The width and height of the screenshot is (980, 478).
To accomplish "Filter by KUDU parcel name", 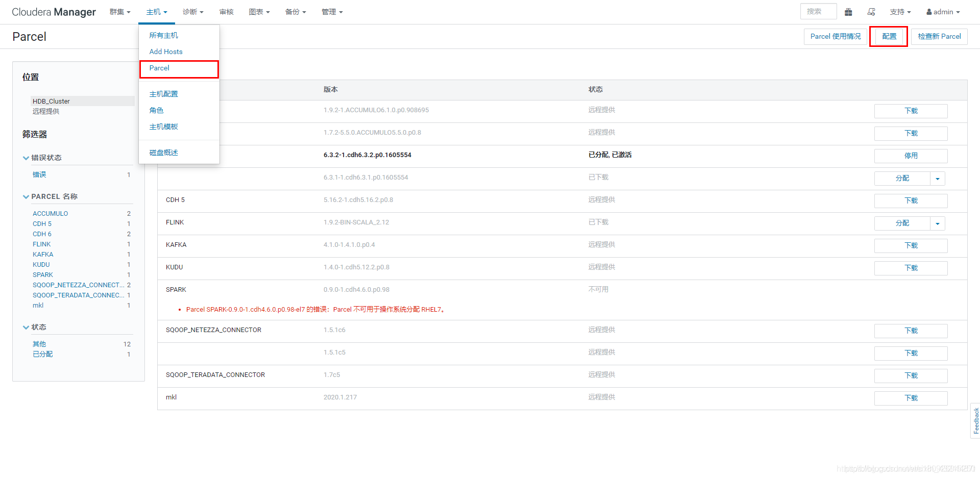I will (x=41, y=265).
